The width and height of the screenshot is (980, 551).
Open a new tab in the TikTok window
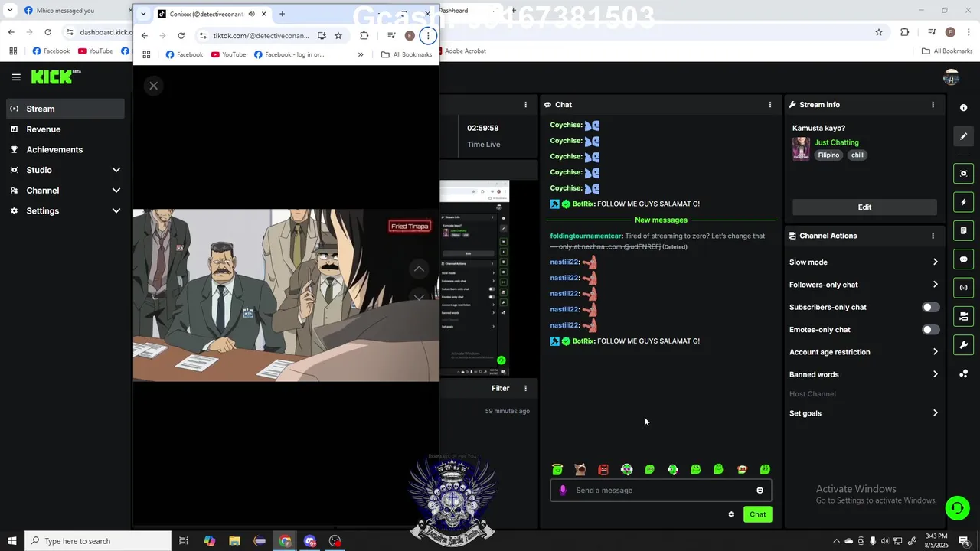click(282, 14)
